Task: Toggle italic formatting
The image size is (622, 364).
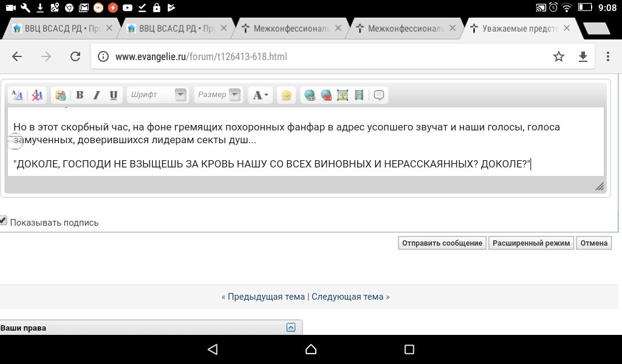Action: [96, 95]
